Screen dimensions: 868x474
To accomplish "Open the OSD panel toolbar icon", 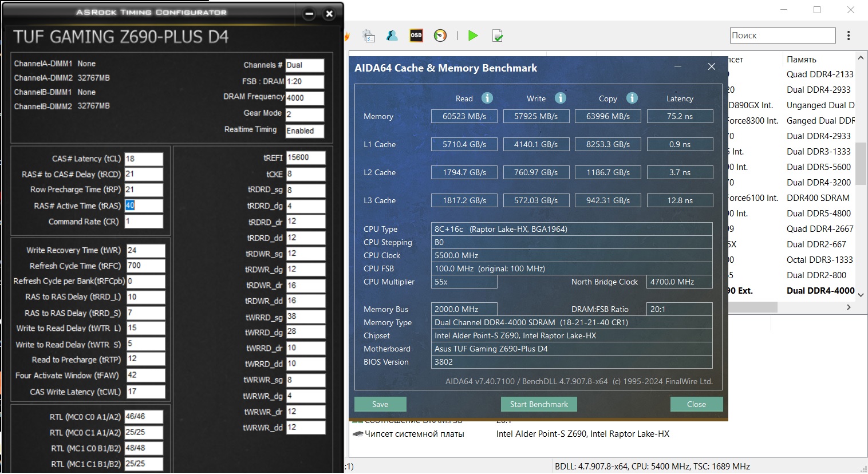I will [x=416, y=35].
